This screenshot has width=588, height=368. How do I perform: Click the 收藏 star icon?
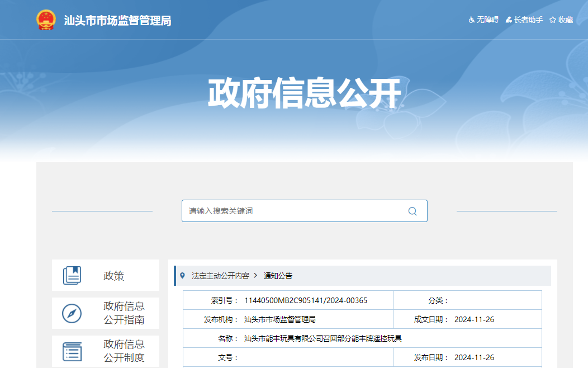552,20
